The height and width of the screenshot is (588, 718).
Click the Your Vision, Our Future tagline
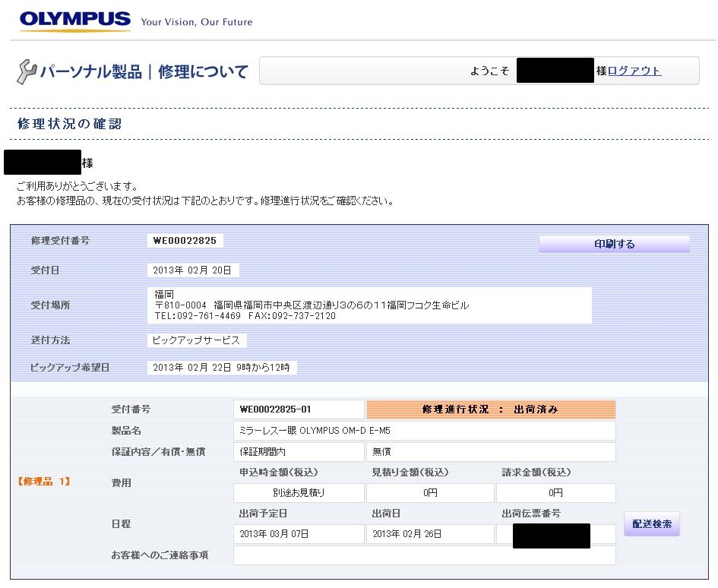[197, 22]
